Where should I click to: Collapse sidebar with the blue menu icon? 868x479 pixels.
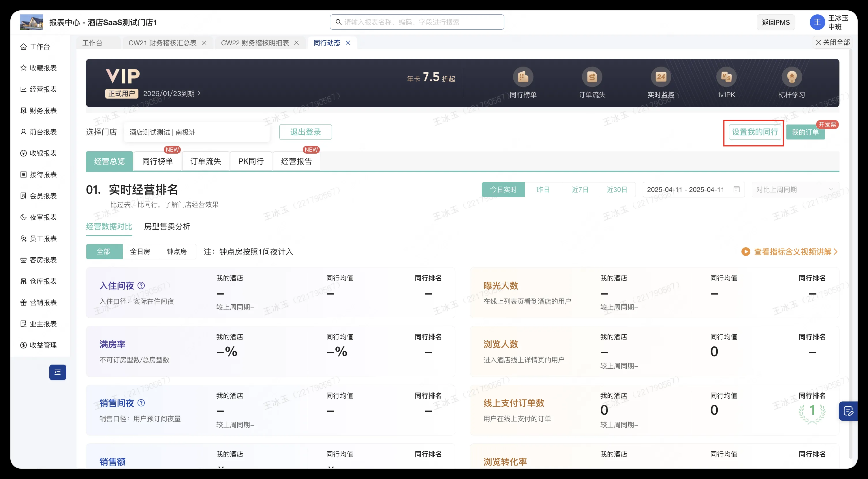click(x=58, y=372)
